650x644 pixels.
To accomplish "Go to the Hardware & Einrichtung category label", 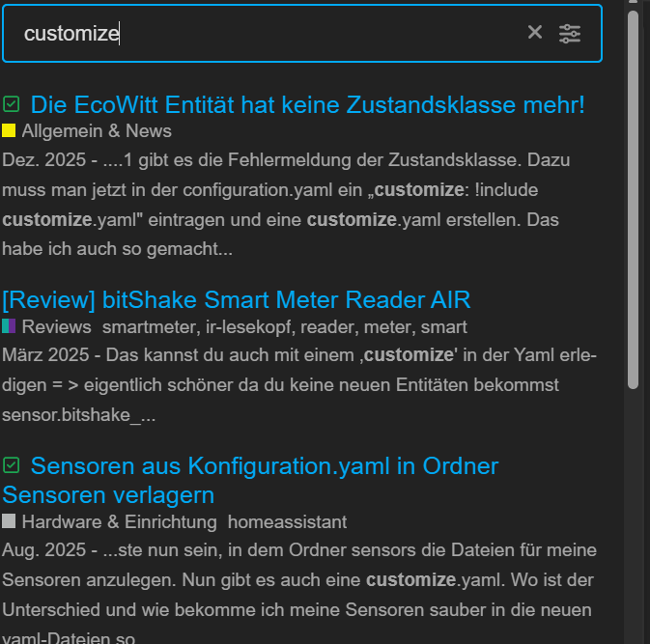I will coord(119,521).
